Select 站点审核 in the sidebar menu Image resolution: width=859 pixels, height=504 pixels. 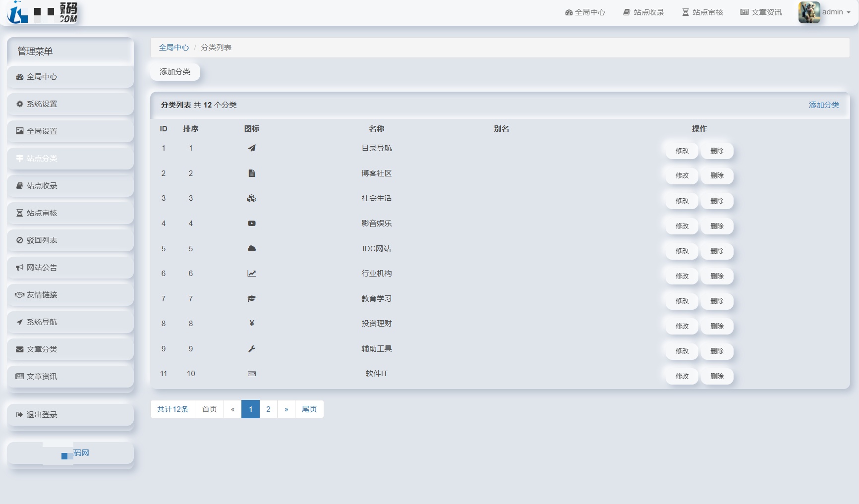pos(70,213)
